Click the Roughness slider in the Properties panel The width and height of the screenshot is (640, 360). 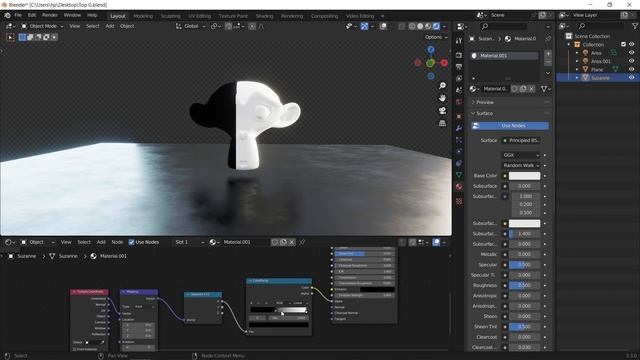(x=524, y=285)
